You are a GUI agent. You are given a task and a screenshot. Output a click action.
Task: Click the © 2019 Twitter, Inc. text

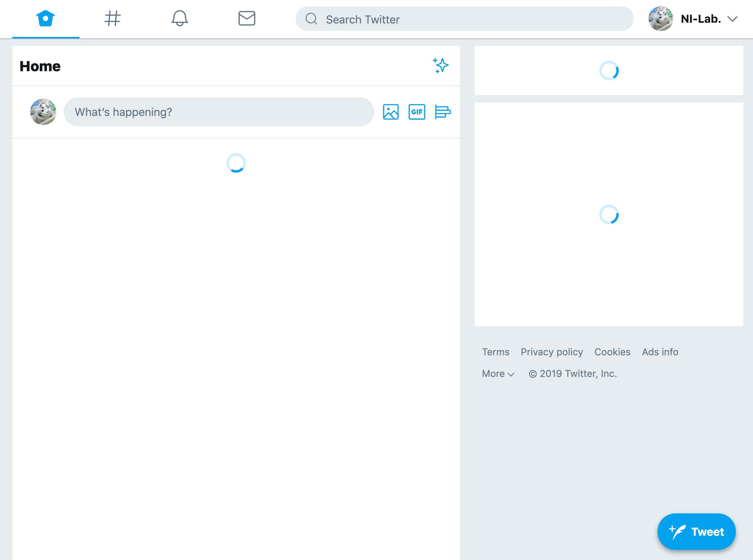point(573,374)
